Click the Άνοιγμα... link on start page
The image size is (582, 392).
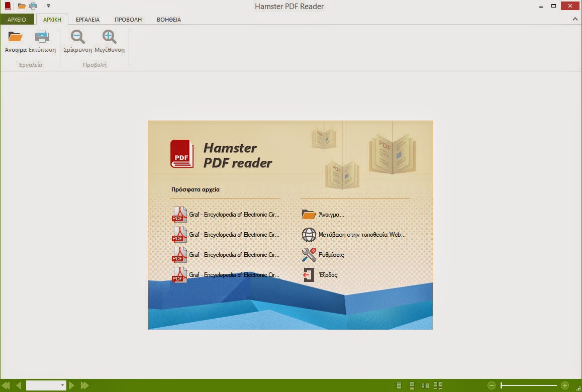click(331, 215)
